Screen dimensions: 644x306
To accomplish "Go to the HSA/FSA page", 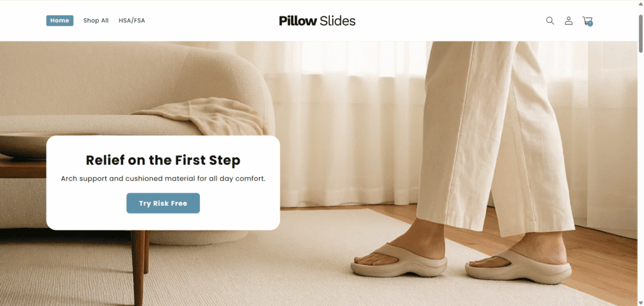I will point(132,21).
